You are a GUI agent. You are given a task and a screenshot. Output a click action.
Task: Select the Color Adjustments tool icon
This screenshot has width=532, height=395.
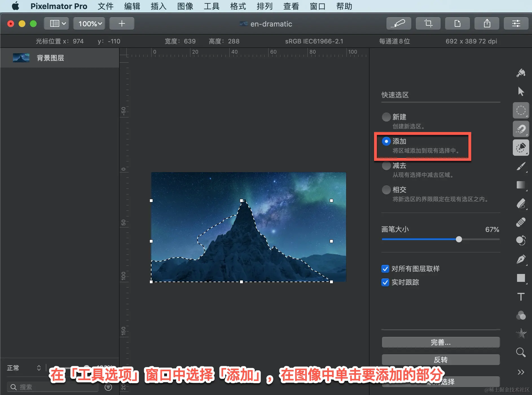(x=521, y=240)
